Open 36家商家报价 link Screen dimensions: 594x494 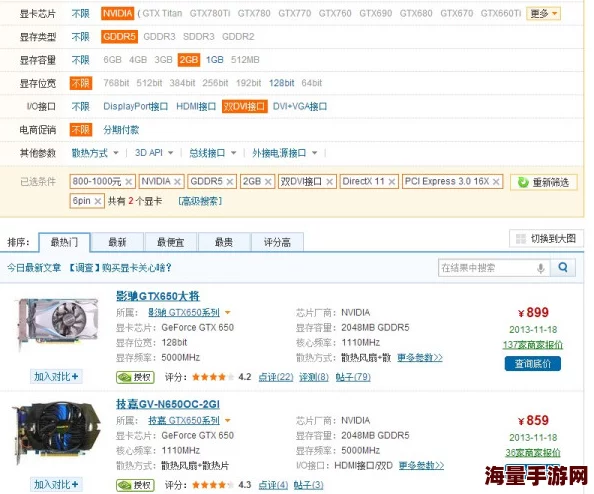(x=533, y=452)
